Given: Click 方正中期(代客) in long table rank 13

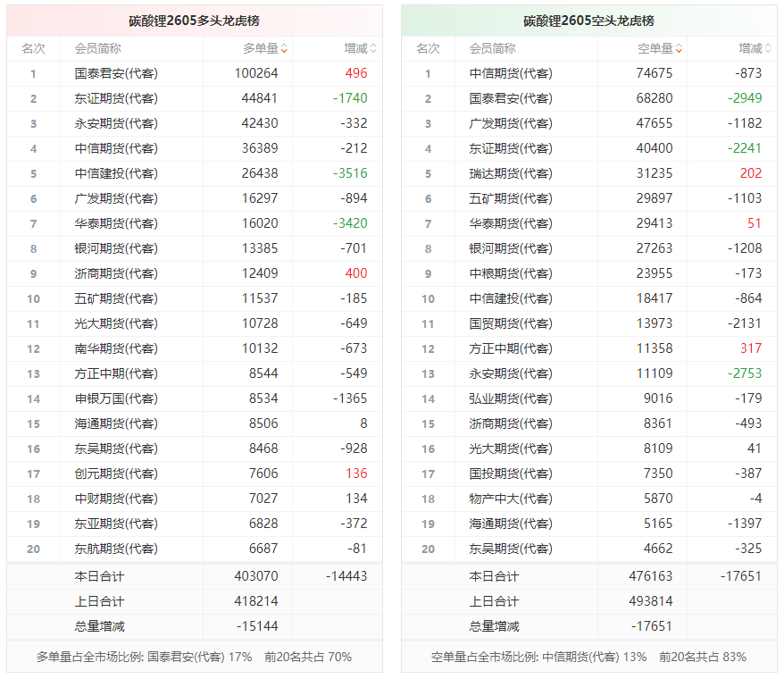Looking at the screenshot, I should [116, 373].
